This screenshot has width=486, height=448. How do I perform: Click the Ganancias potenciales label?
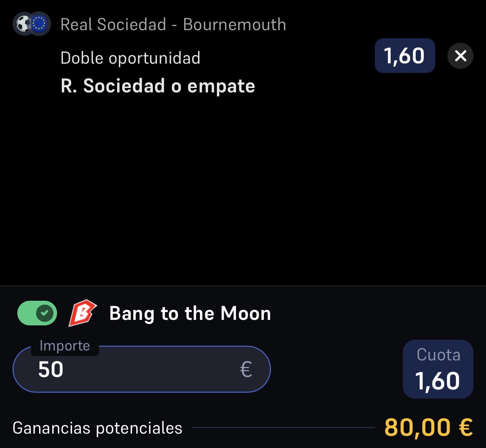click(x=98, y=428)
